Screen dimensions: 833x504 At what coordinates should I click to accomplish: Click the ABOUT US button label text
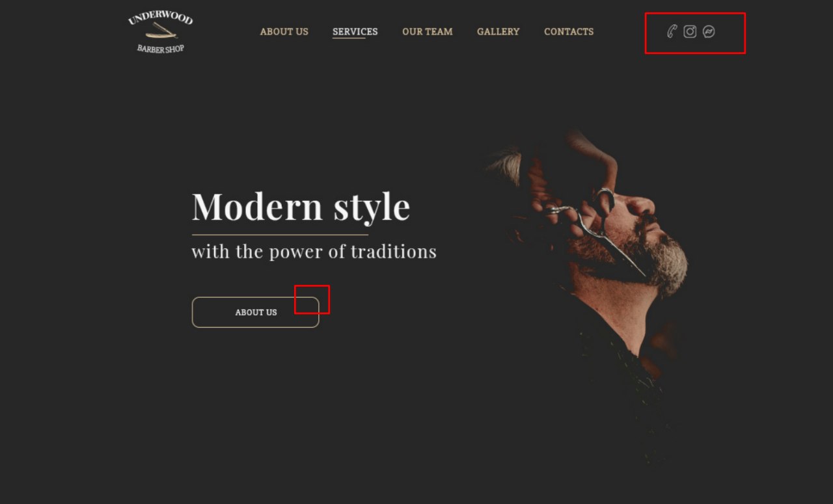click(x=256, y=312)
